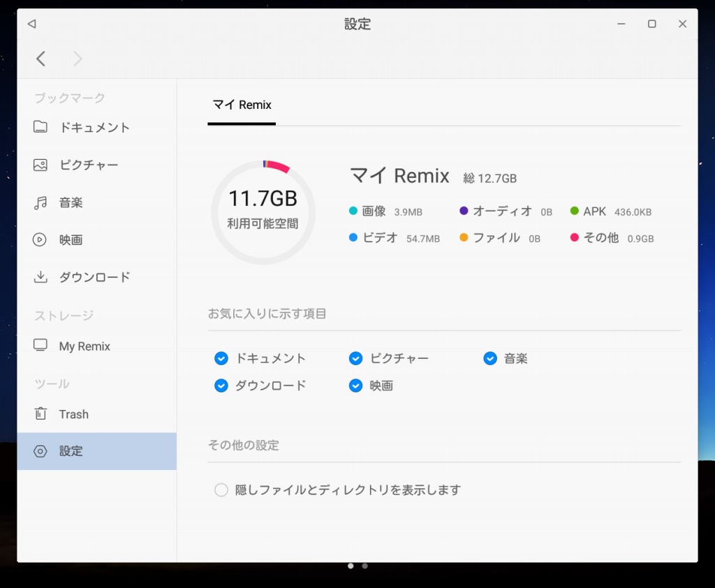Open 音楽 bookmark in sidebar
The width and height of the screenshot is (715, 588).
[96, 203]
